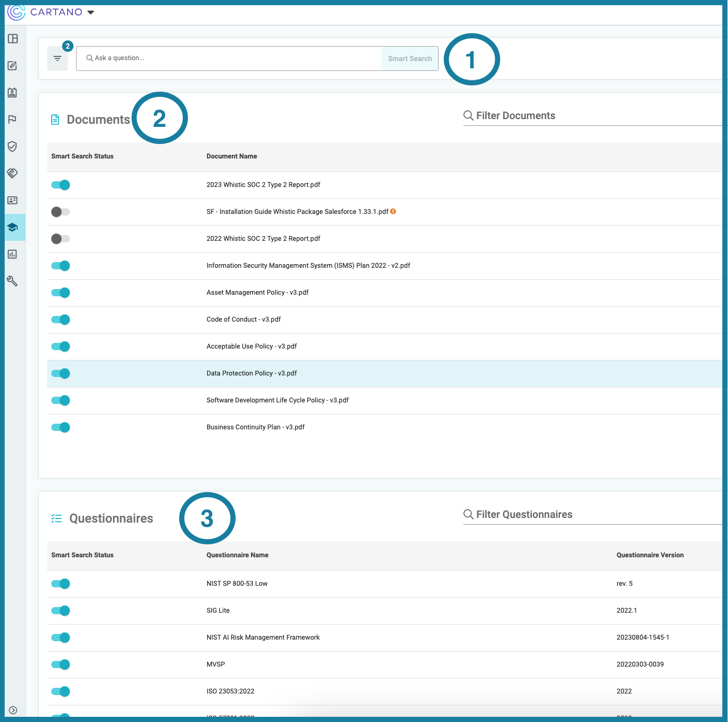Image resolution: width=728 pixels, height=722 pixels.
Task: Click version 20230804-1545-1 cell
Action: pos(643,638)
